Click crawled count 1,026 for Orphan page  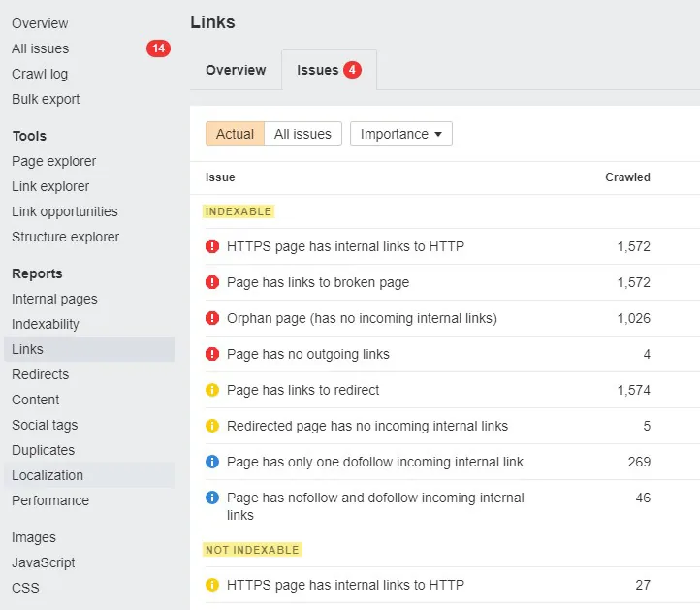[633, 318]
